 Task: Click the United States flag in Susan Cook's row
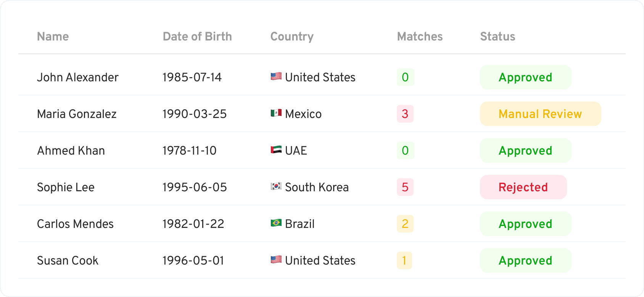click(276, 260)
